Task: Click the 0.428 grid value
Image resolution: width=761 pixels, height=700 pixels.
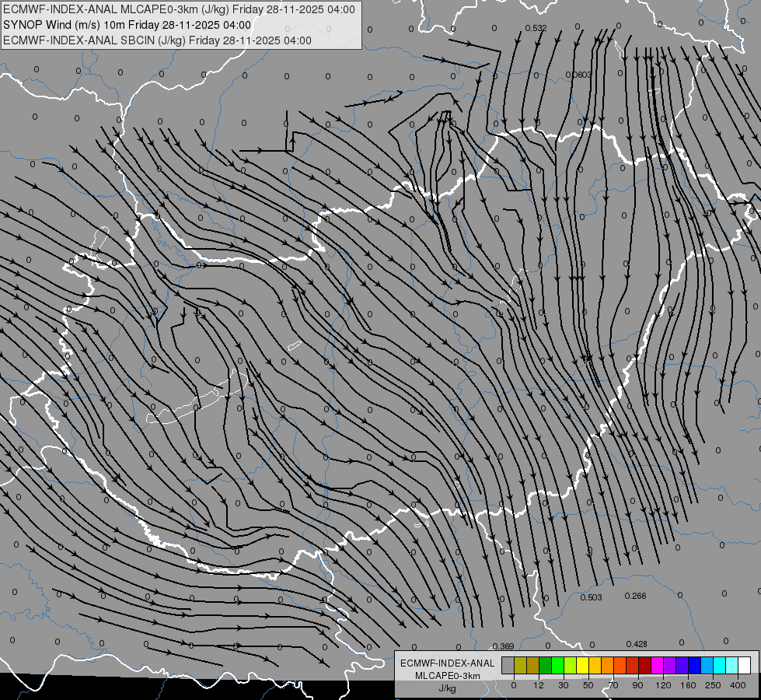Action: pos(637,644)
